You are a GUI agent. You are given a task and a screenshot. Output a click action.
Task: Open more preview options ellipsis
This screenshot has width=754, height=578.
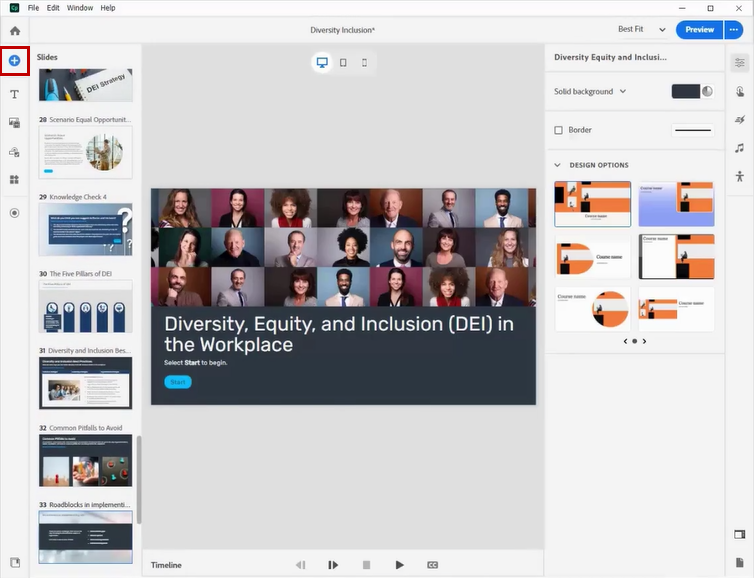click(733, 30)
